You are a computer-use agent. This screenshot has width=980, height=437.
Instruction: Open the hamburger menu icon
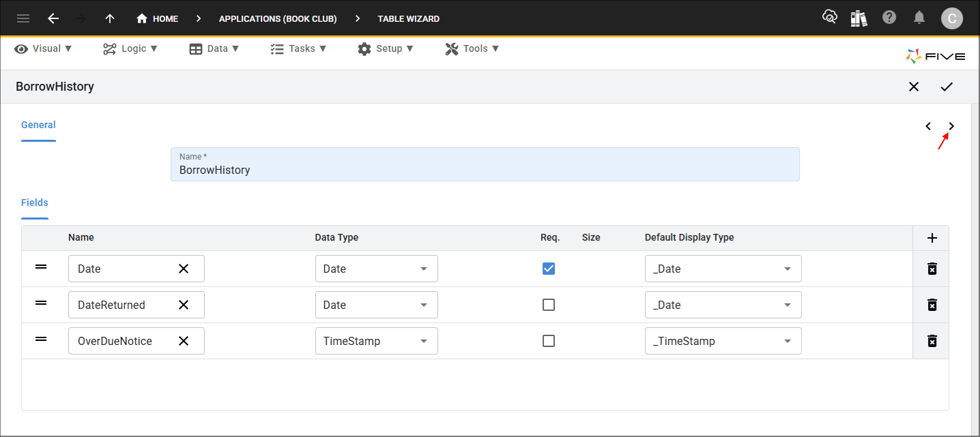(23, 18)
